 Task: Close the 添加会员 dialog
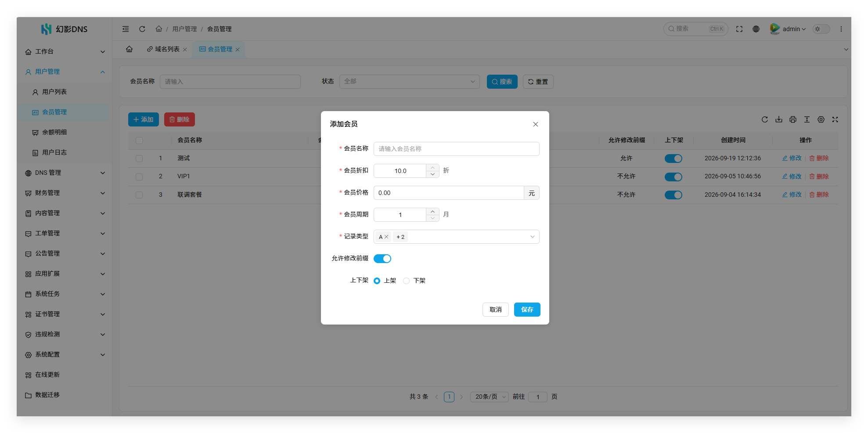coord(536,124)
